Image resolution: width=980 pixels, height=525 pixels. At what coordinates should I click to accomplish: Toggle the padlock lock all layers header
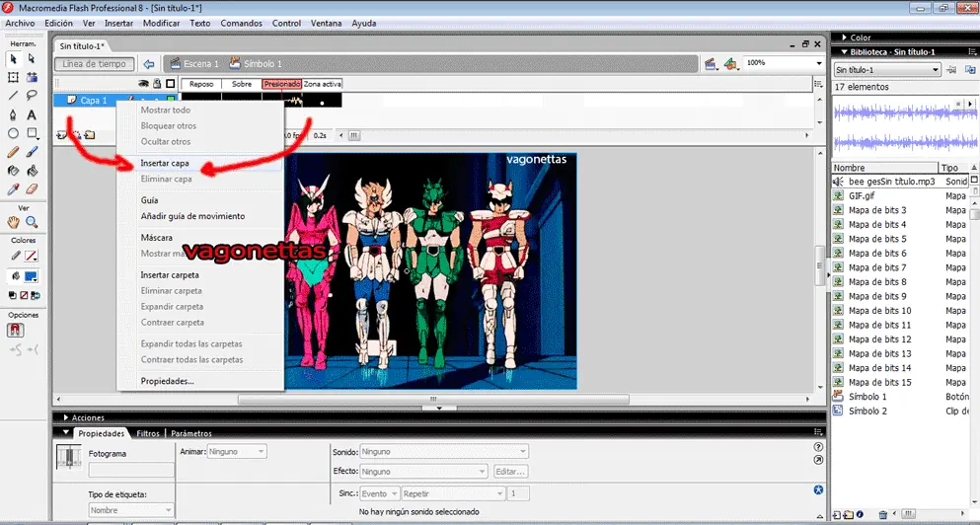click(x=157, y=84)
